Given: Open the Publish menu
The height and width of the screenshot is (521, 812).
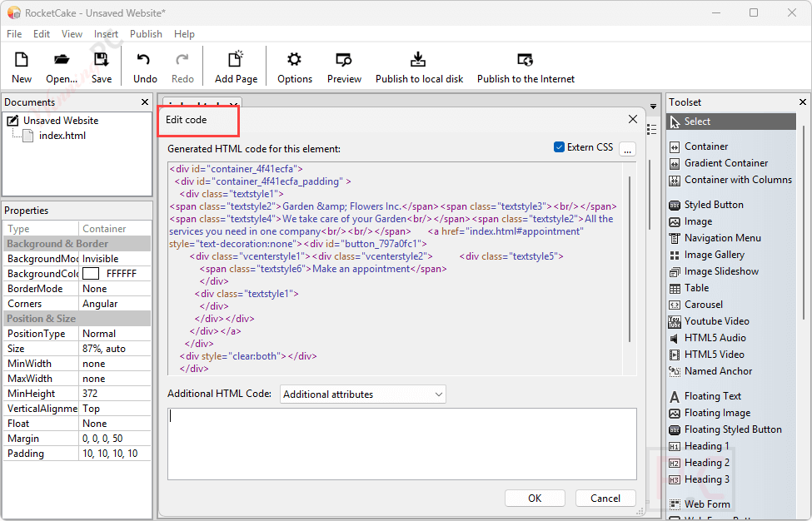Looking at the screenshot, I should coord(146,34).
